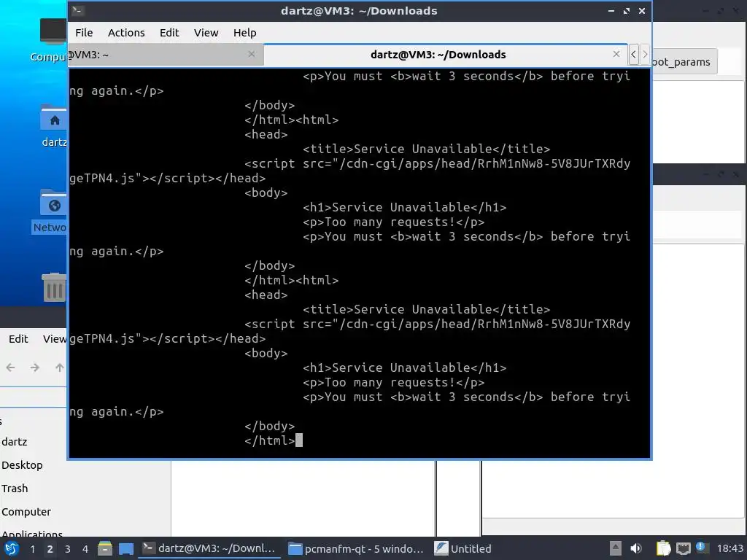Image resolution: width=747 pixels, height=560 pixels.
Task: Open the update notifier tray icon
Action: pyautogui.click(x=701, y=547)
